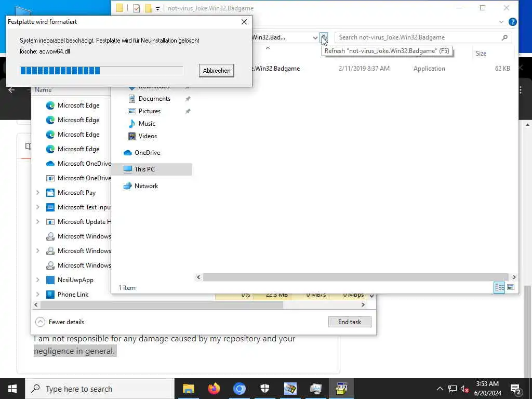The image size is (532, 399).
Task: Click Fewer details in Task Manager
Action: tap(60, 322)
